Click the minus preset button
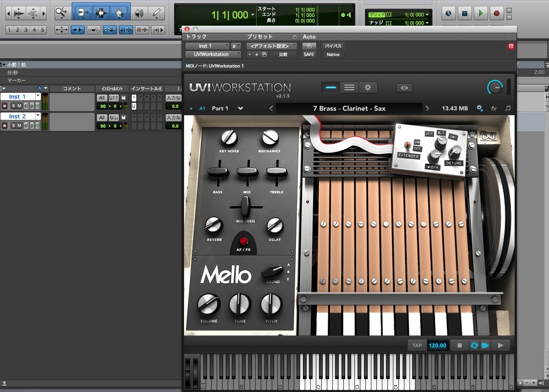The width and height of the screenshot is (549, 392). 250,55
